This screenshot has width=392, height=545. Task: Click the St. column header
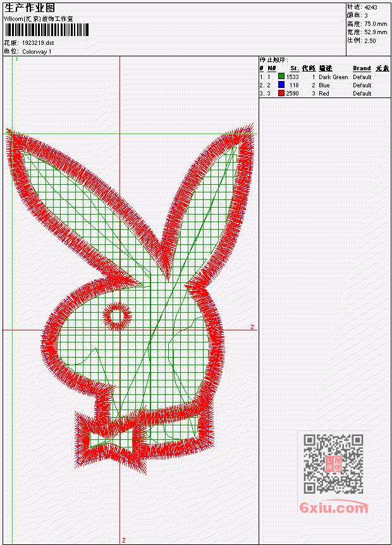(295, 68)
